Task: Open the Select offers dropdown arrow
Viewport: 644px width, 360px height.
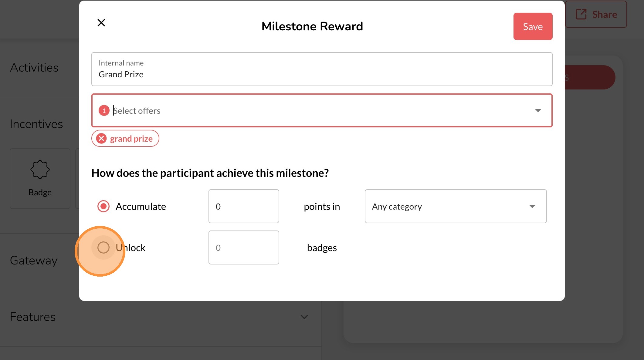Action: point(538,111)
